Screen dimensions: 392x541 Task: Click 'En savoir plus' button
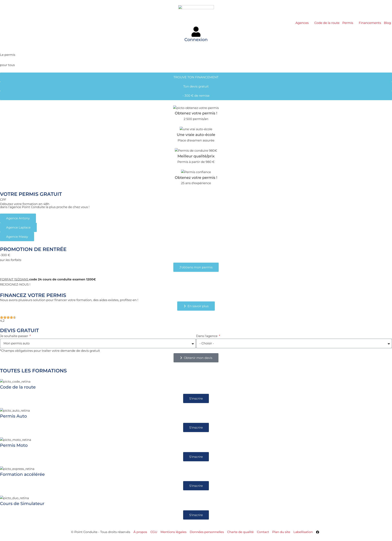pos(196,306)
